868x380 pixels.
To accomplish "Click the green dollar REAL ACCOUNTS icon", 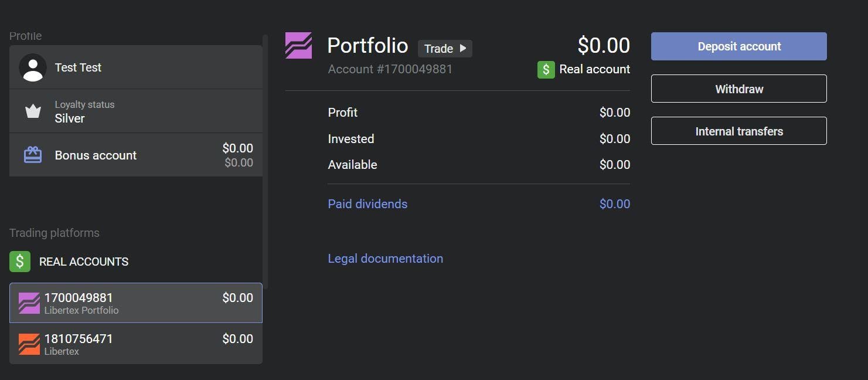I will click(x=19, y=262).
